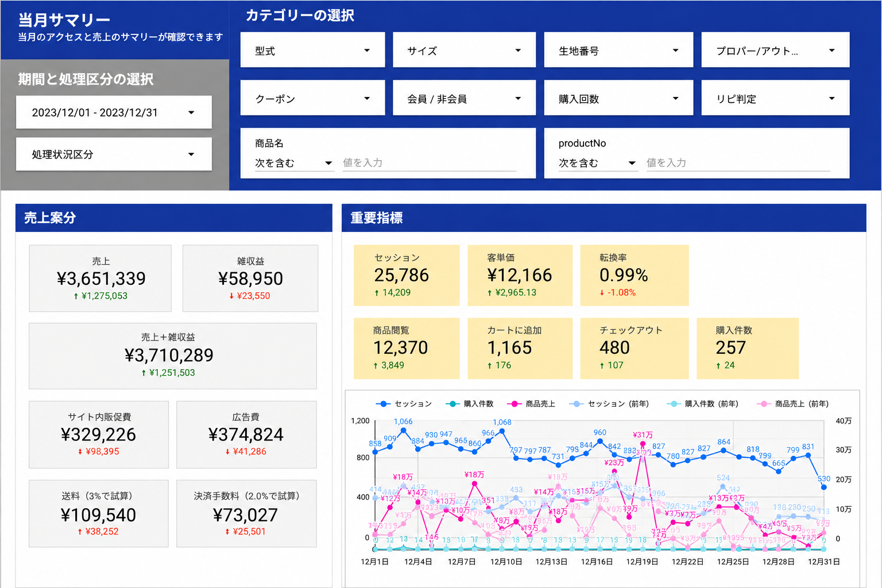
Task: Click the 購入件数 (前年) legend entry
Action: coord(702,404)
